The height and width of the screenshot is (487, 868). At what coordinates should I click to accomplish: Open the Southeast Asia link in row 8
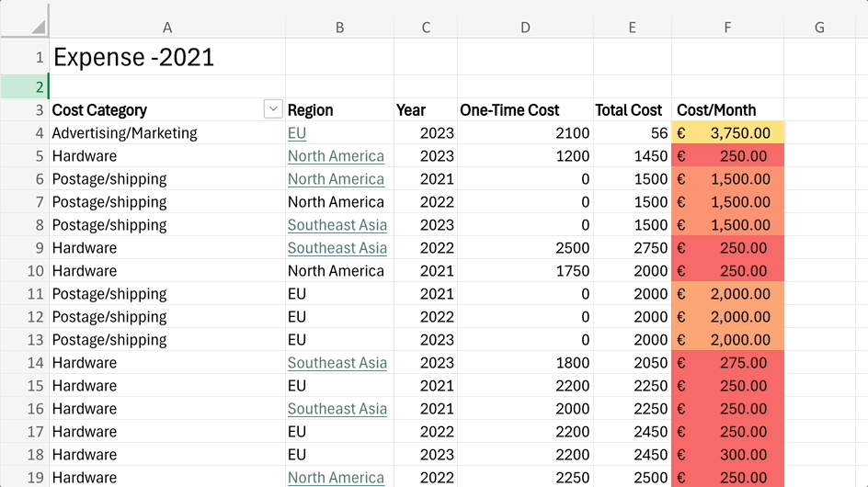click(x=337, y=225)
